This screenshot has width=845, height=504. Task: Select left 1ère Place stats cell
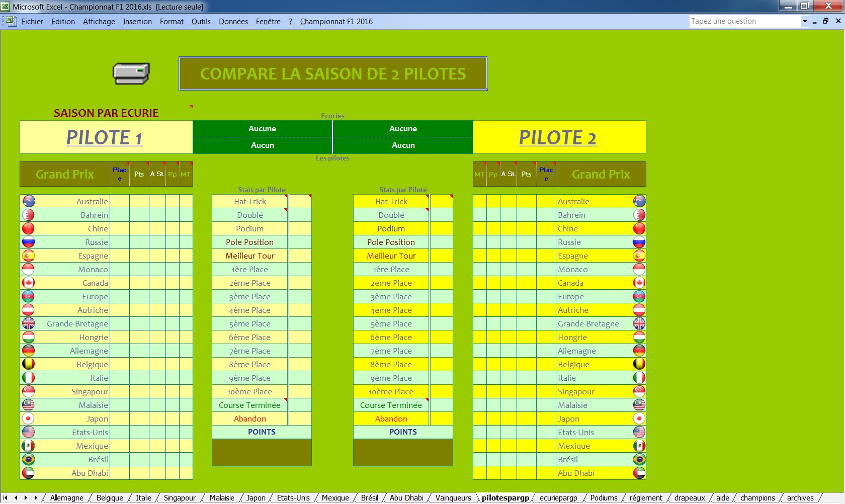coord(250,269)
